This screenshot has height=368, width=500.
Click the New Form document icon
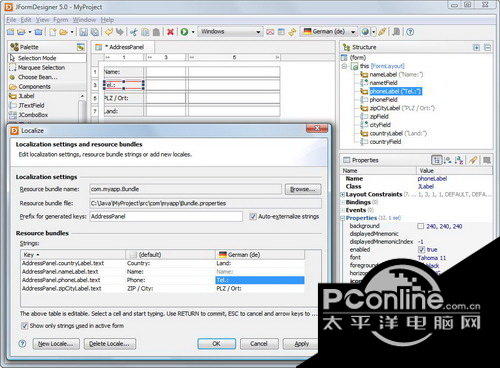pyautogui.click(x=53, y=32)
